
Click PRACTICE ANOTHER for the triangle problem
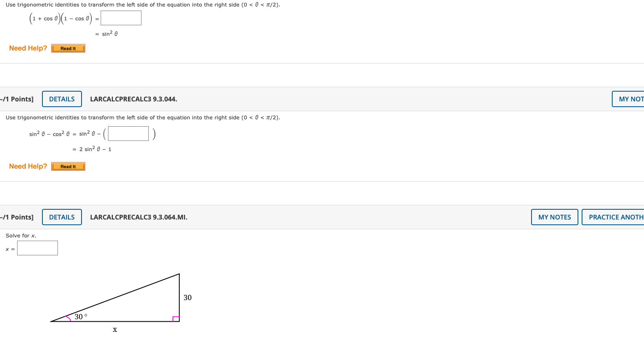[x=615, y=217]
